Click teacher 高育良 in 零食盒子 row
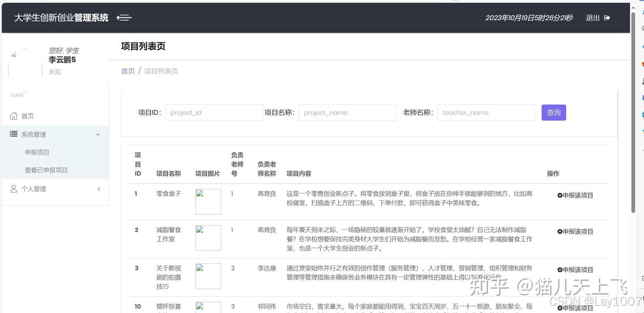This screenshot has width=644, height=313. coord(267,194)
